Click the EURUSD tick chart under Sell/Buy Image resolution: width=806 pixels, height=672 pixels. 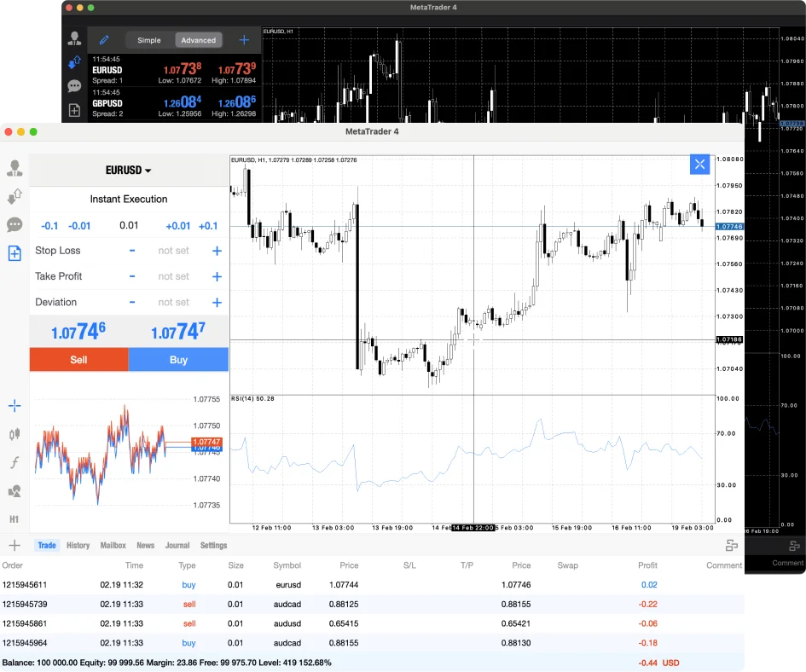pyautogui.click(x=129, y=452)
